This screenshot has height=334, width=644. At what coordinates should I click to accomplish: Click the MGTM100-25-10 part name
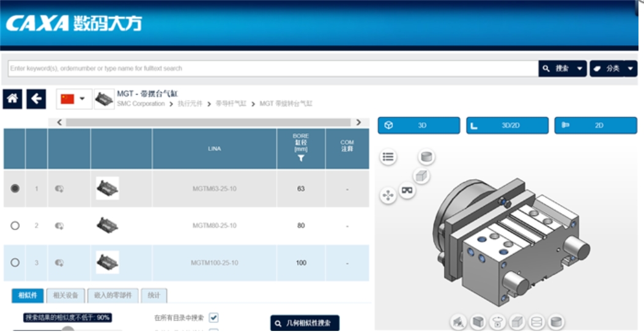(x=215, y=263)
